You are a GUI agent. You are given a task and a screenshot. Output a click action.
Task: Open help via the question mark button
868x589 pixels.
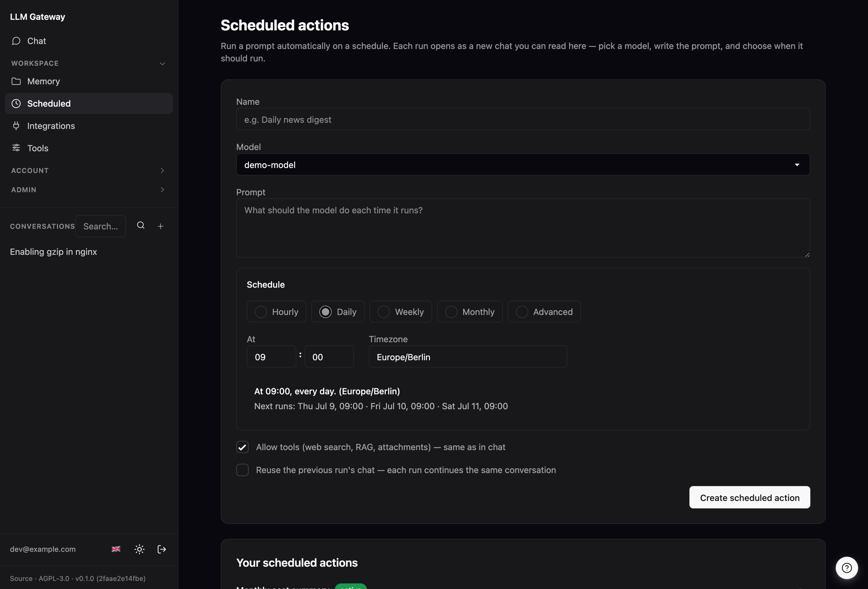[x=847, y=568]
